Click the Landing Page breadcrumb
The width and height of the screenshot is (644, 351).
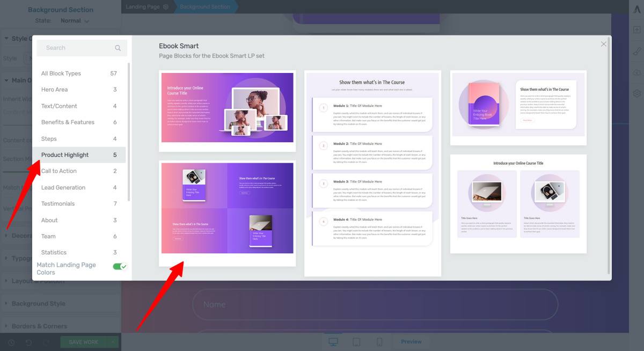tap(143, 7)
